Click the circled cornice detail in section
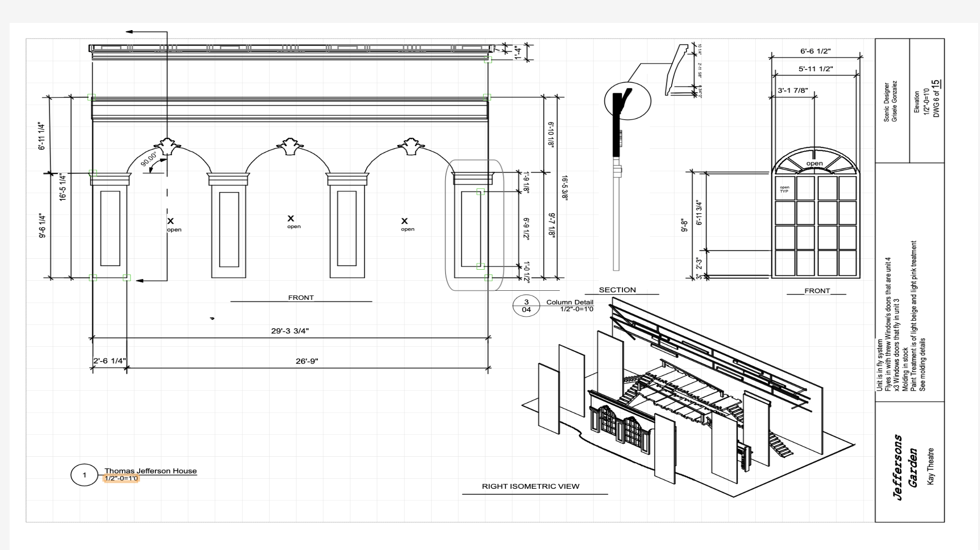 (x=627, y=101)
